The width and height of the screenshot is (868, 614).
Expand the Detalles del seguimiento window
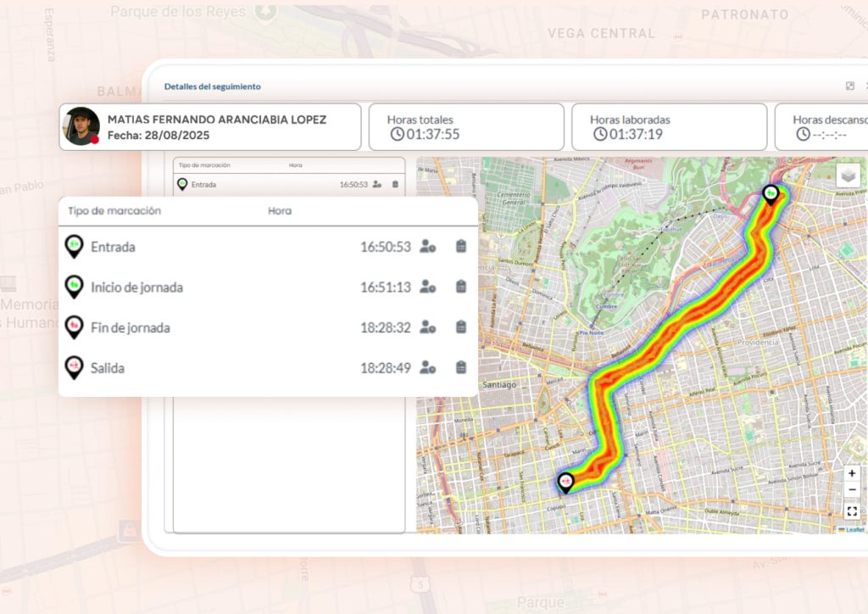click(x=849, y=87)
